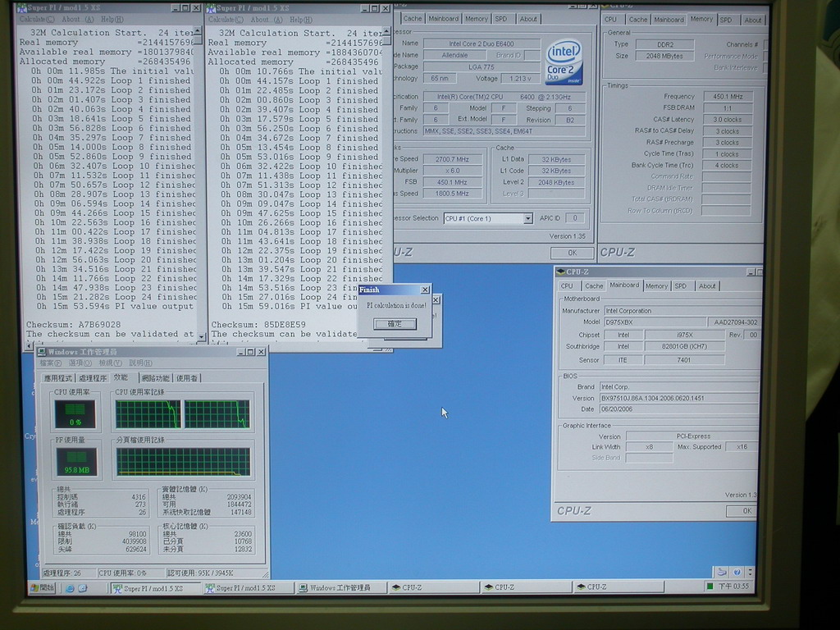Open the Cache tab in the processor-info CPU-Z window
Screen dimensions: 840x630
[412, 19]
